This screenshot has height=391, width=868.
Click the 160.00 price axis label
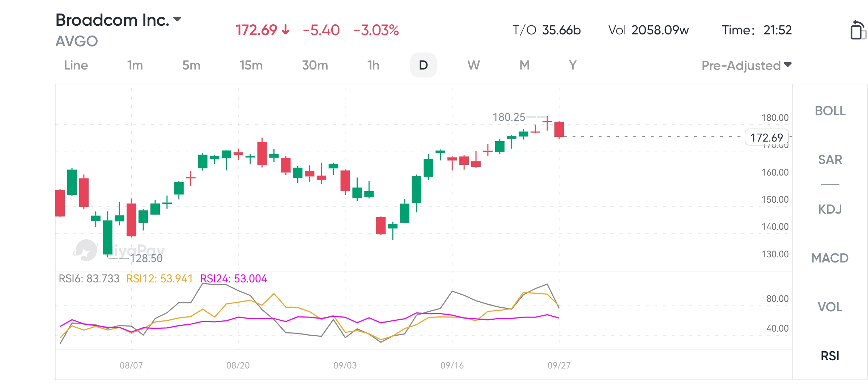[775, 172]
